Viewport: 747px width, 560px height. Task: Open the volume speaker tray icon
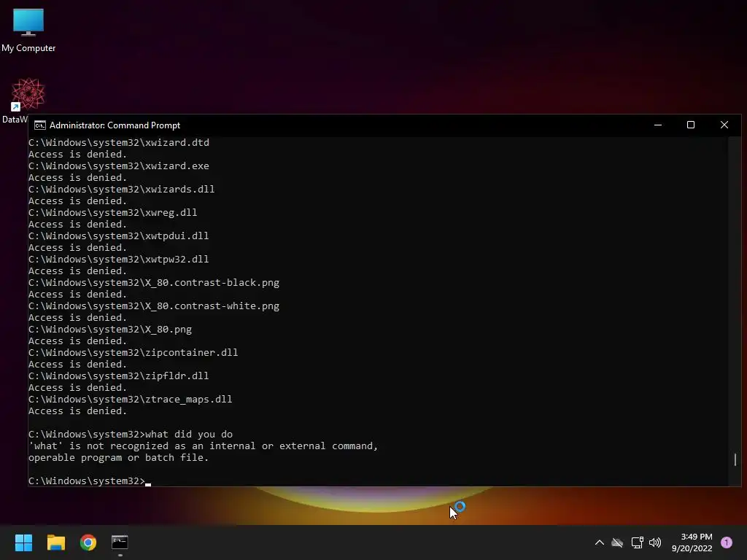655,542
